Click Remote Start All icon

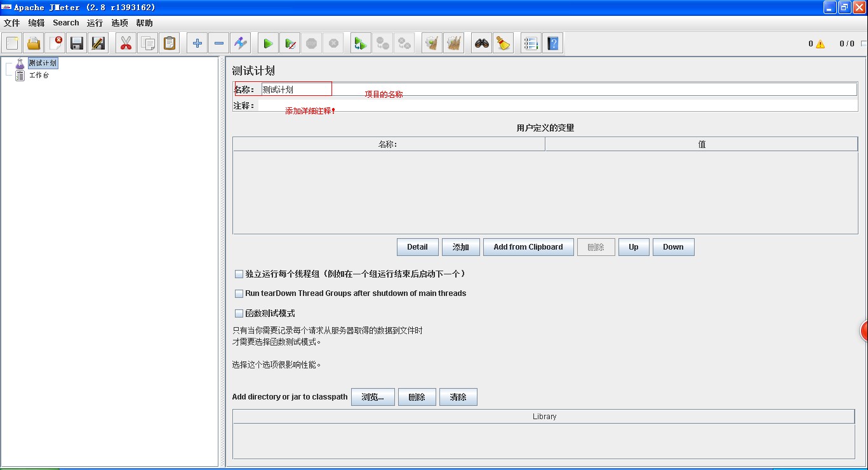point(361,43)
